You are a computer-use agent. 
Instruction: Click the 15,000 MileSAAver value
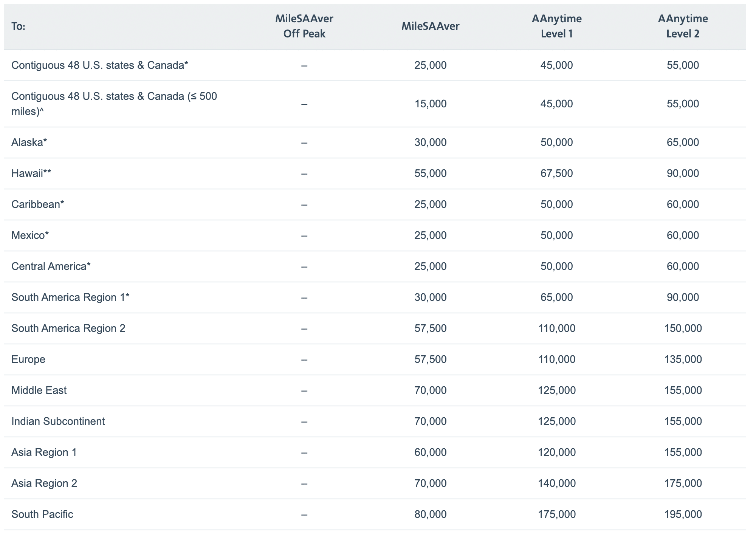(x=430, y=104)
